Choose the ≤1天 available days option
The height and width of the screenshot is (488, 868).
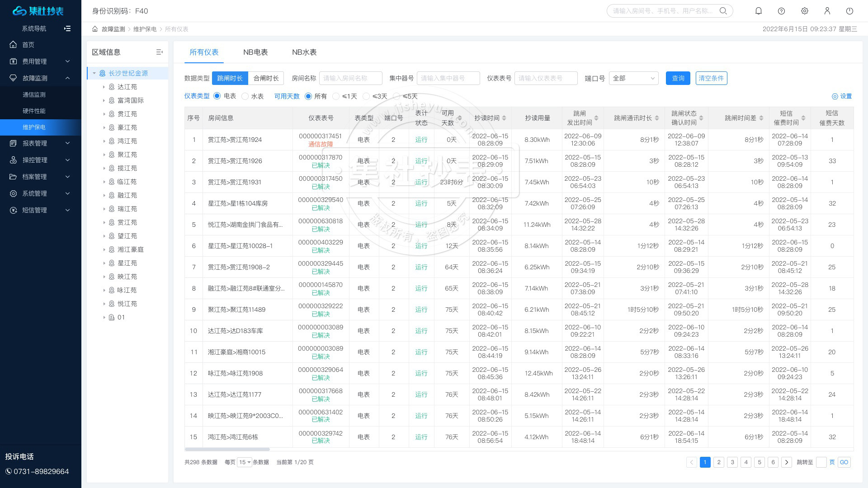(335, 96)
